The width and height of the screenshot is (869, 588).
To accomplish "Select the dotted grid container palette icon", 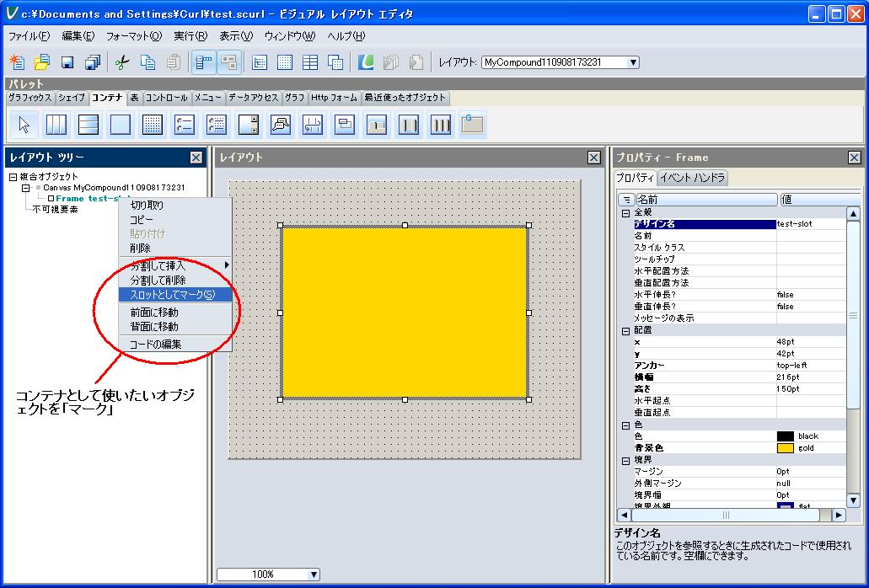I will 152,125.
